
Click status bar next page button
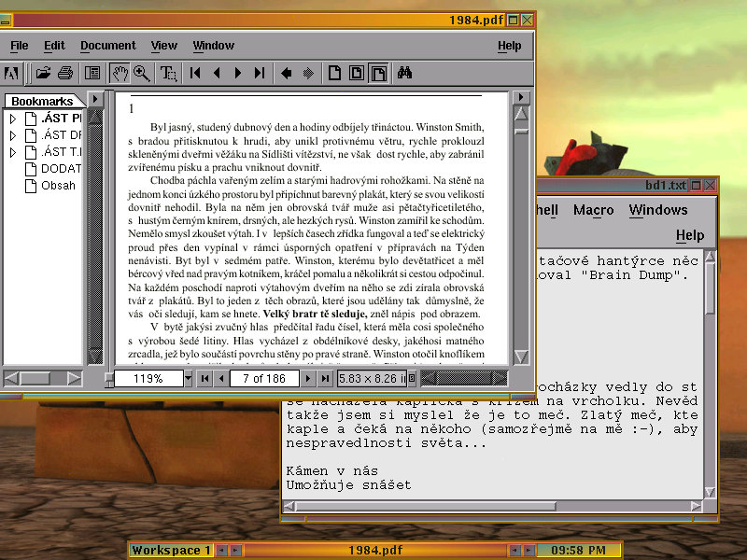[x=308, y=379]
